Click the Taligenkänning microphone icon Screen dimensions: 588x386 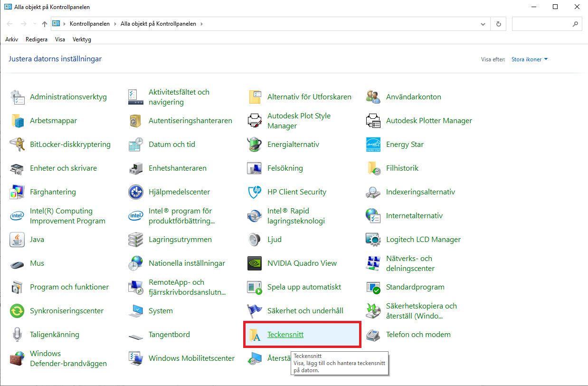pos(17,335)
